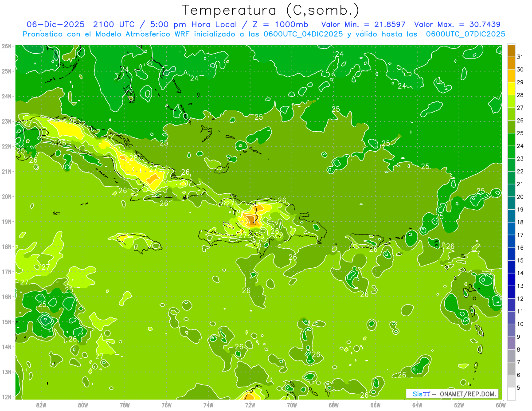Click the legend value "5"
This screenshot has height=411, width=532.
pyautogui.click(x=519, y=388)
